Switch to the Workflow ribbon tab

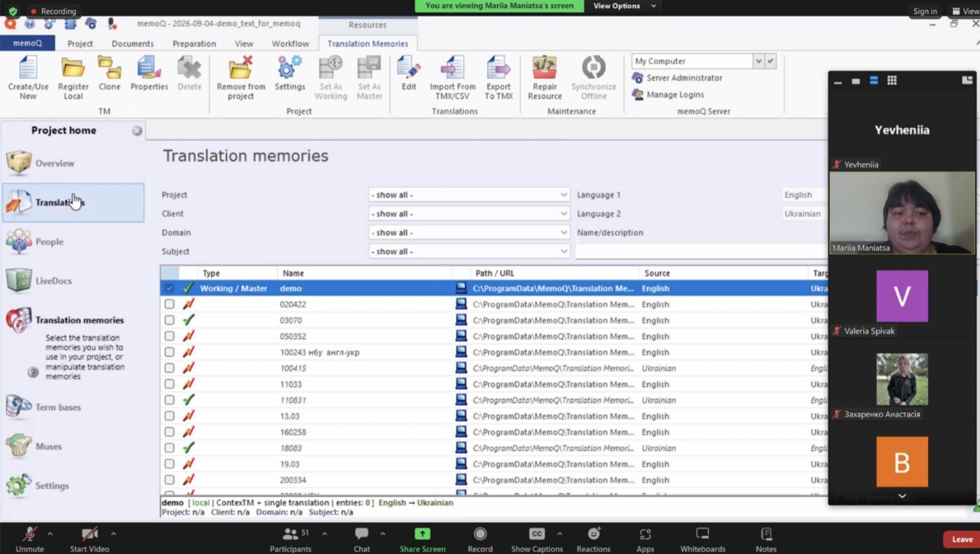pos(290,43)
